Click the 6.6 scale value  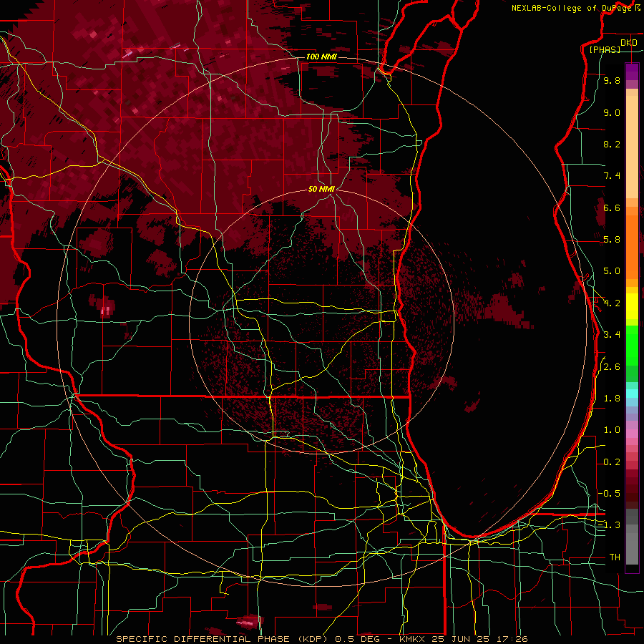[x=612, y=208]
